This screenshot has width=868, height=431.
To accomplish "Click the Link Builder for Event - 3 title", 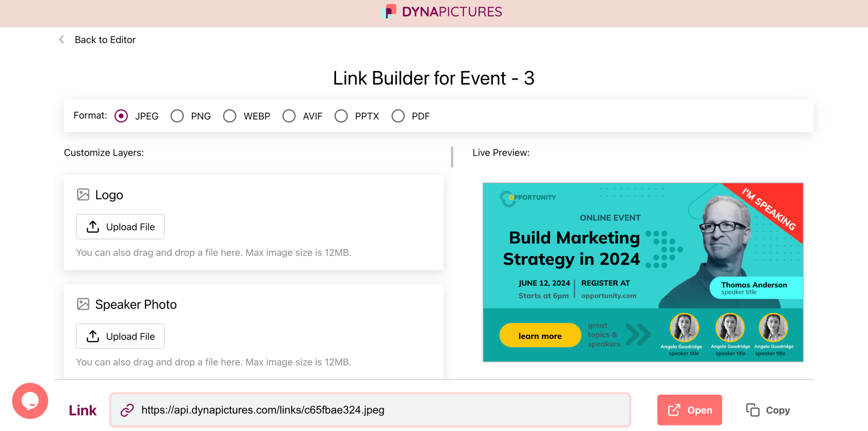I will [x=434, y=78].
